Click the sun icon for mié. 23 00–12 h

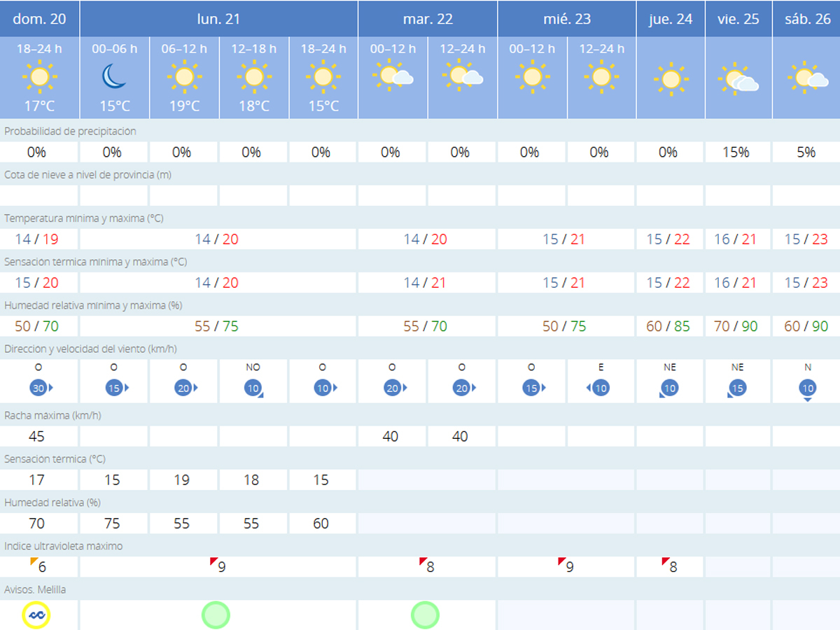pos(532,76)
